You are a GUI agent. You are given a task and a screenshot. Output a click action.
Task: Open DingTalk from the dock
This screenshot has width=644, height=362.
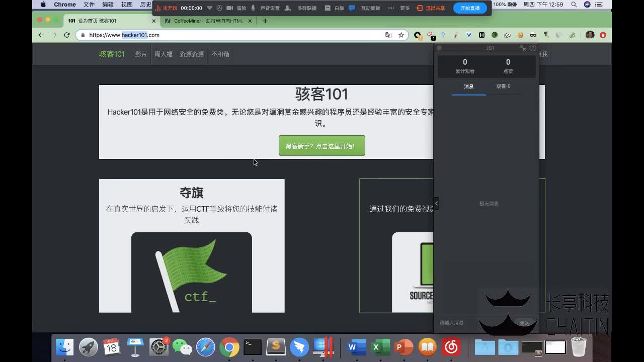tap(299, 347)
